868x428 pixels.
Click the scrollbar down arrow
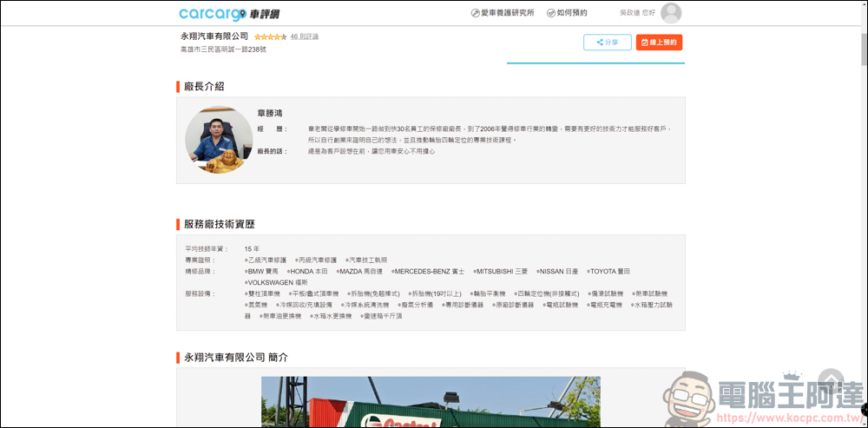click(x=862, y=423)
